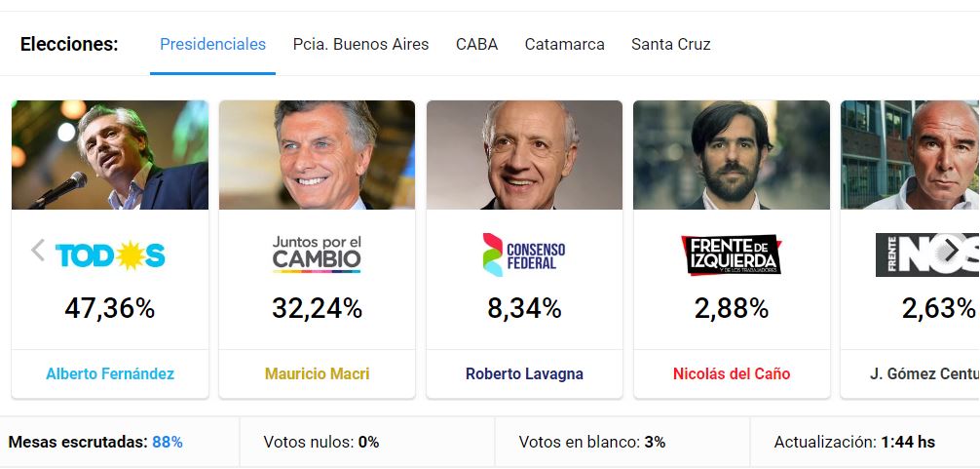The width and height of the screenshot is (980, 469).
Task: Click the right carousel arrow
Action: click(x=951, y=251)
